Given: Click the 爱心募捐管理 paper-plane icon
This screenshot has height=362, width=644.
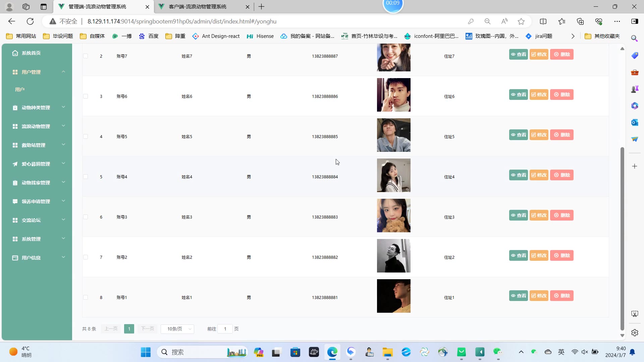Looking at the screenshot, I should click(x=15, y=164).
